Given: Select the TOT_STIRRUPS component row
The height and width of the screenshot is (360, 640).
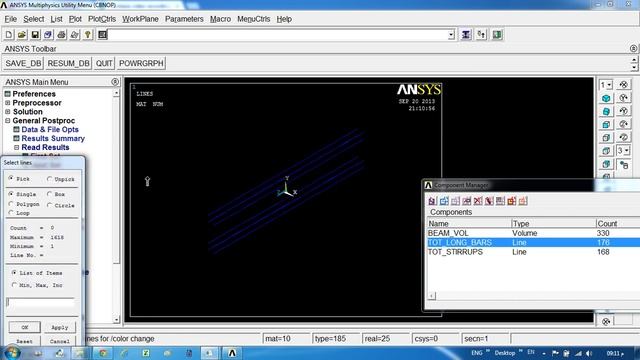Looking at the screenshot, I should tap(533, 252).
